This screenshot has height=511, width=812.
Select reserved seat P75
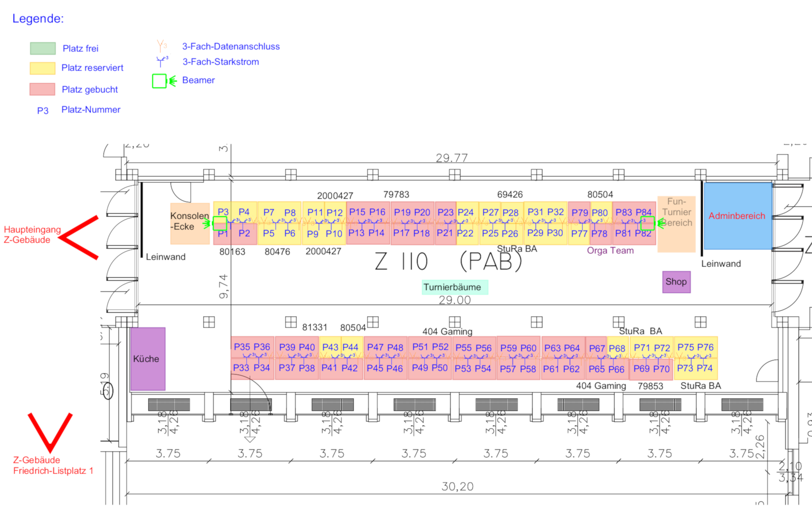click(686, 347)
